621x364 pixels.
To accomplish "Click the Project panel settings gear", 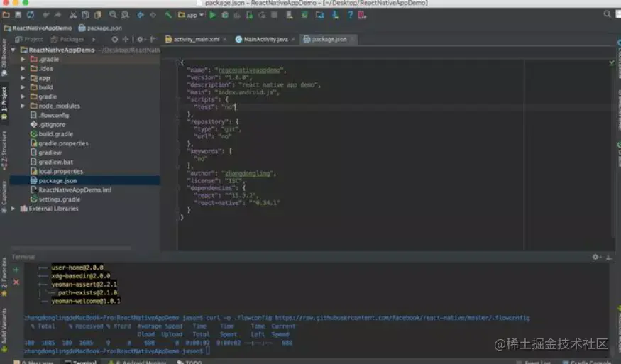I will point(140,39).
